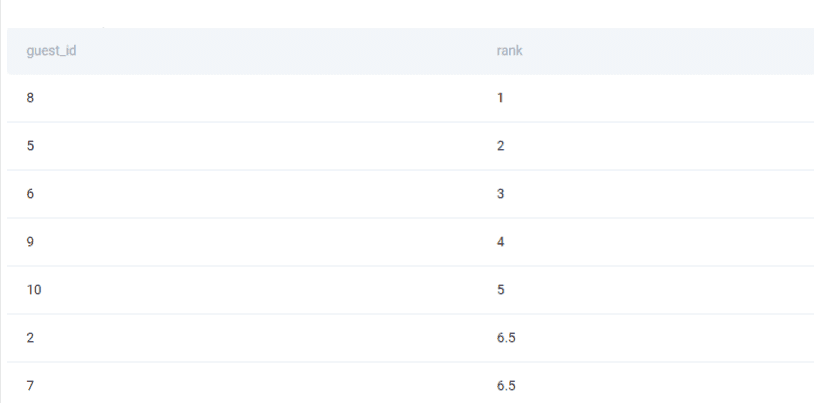Pick the rank cell showing 3
This screenshot has width=817, height=403.
(x=500, y=194)
